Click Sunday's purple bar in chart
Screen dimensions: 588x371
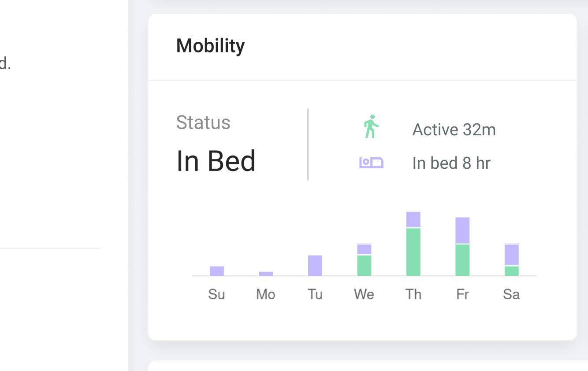click(x=217, y=271)
